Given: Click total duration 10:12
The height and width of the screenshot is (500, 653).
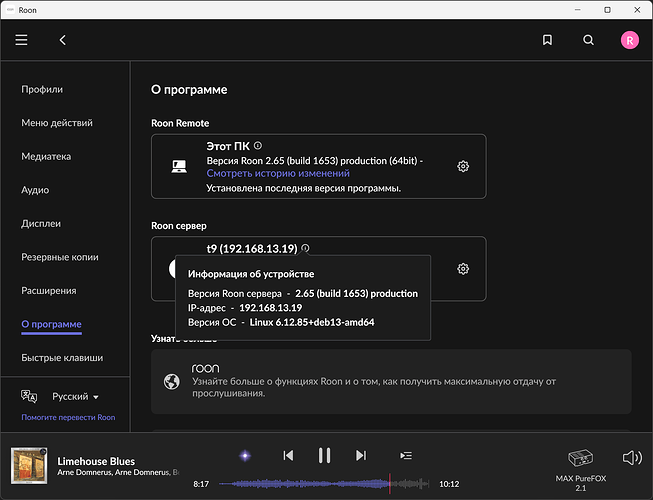Looking at the screenshot, I should click(x=449, y=484).
